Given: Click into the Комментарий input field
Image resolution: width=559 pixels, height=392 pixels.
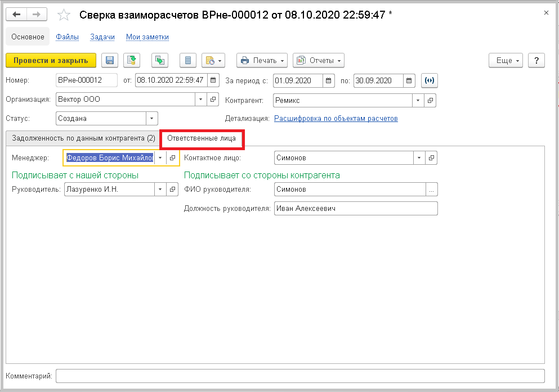Looking at the screenshot, I should click(300, 376).
